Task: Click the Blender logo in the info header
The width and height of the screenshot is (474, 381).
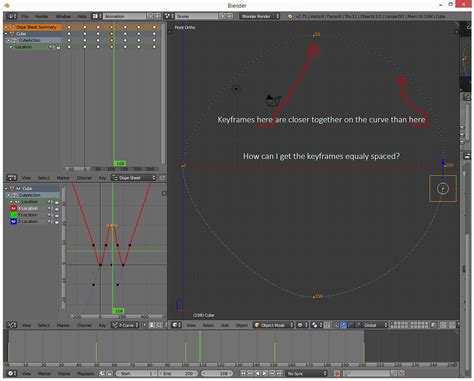Action: (290, 16)
